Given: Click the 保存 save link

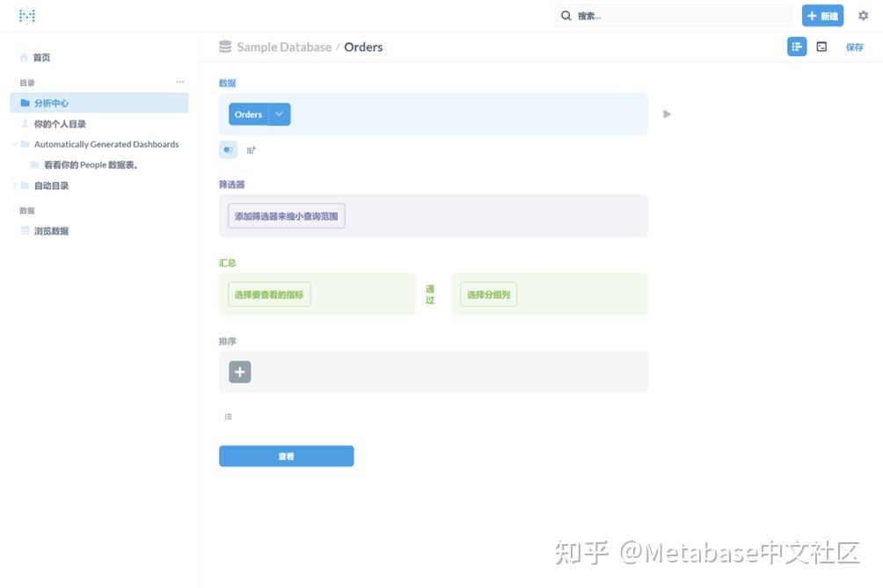Looking at the screenshot, I should point(854,47).
